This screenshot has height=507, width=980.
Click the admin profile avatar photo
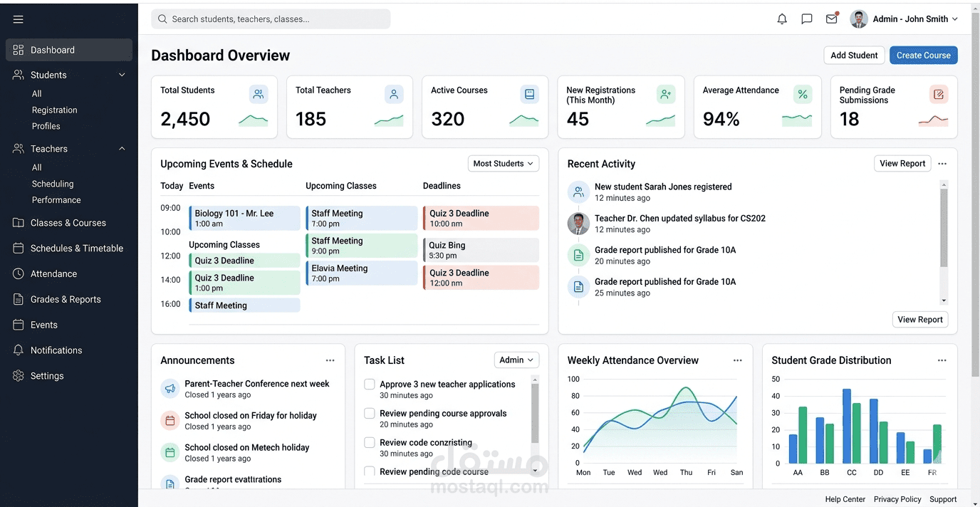tap(860, 19)
